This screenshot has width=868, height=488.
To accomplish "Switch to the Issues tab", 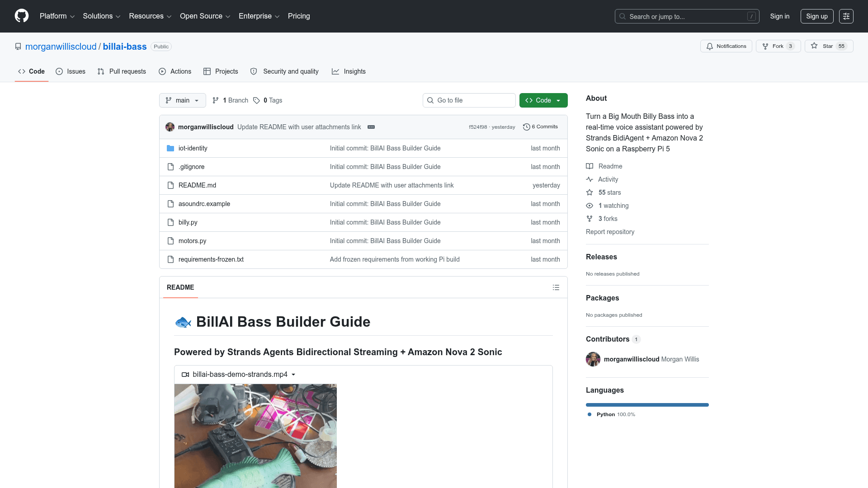I will 71,71.
